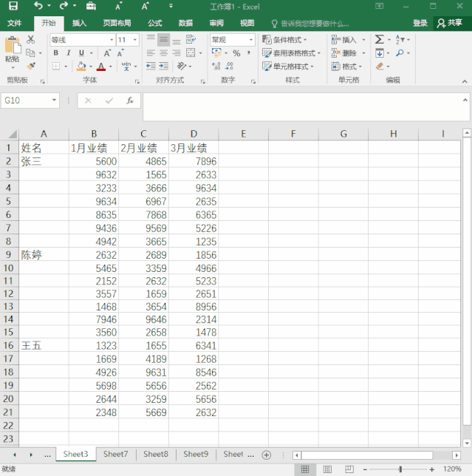This screenshot has height=476, width=472.
Task: Click the text Orientation icon
Action: [x=182, y=66]
